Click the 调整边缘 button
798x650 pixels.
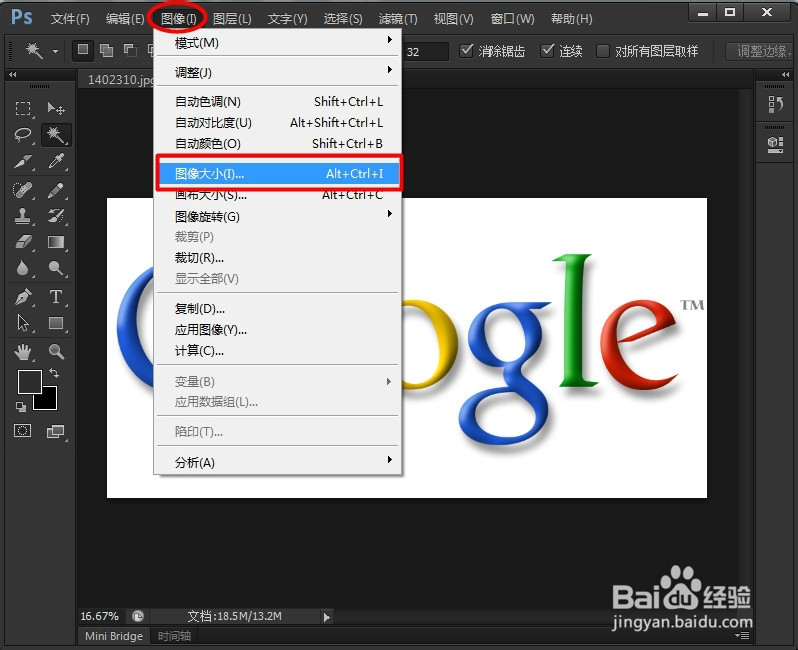click(760, 51)
